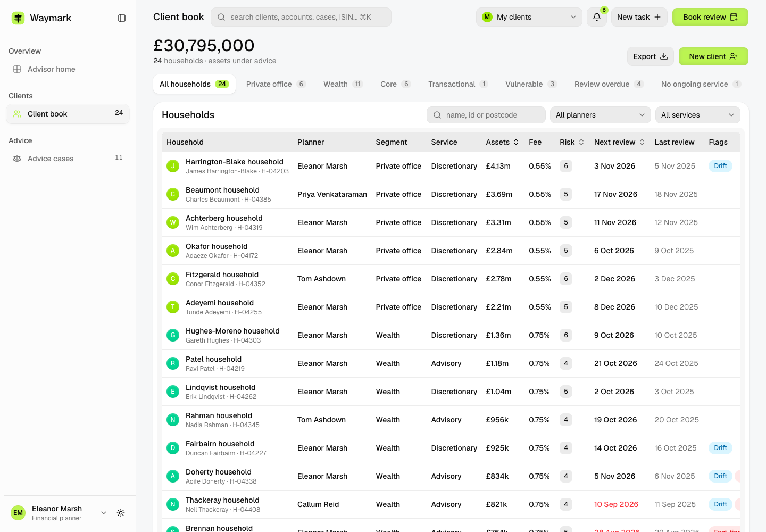Open the Wealth segment tab
The image size is (766, 532).
pyautogui.click(x=343, y=84)
